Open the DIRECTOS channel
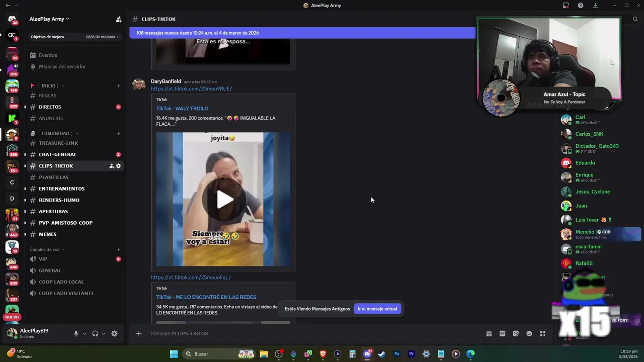The height and width of the screenshot is (362, 644). coord(50,107)
